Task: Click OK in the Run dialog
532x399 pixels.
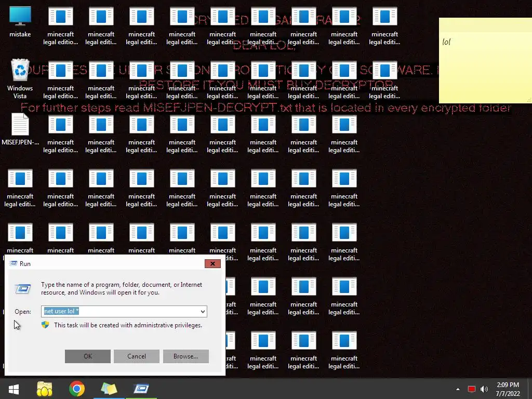Action: tap(87, 356)
